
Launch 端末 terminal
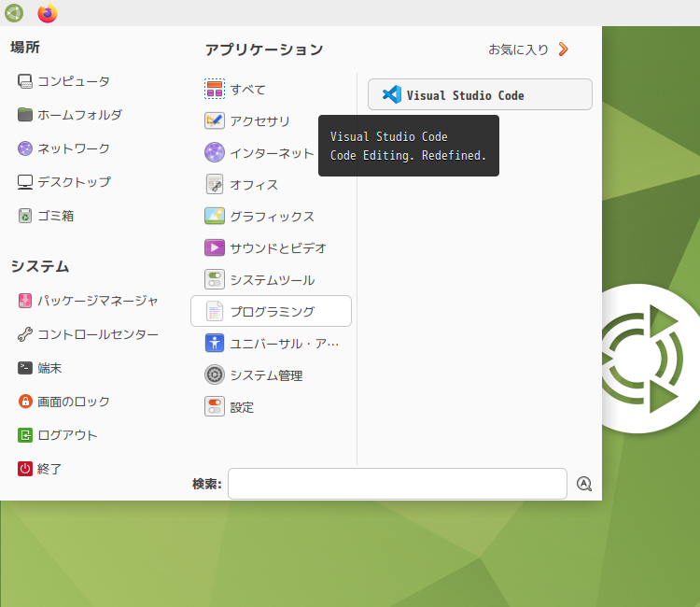[40, 368]
